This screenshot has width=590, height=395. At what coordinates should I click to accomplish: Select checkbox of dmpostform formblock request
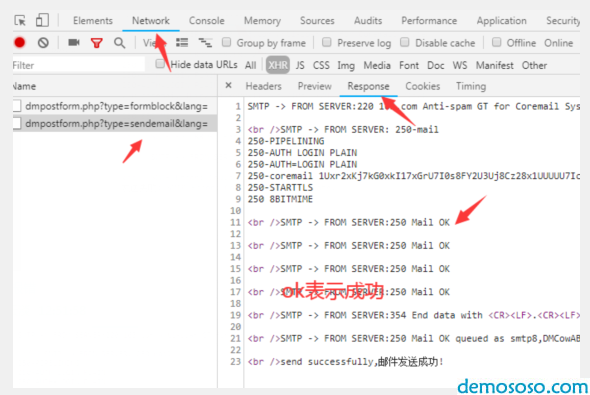17,106
